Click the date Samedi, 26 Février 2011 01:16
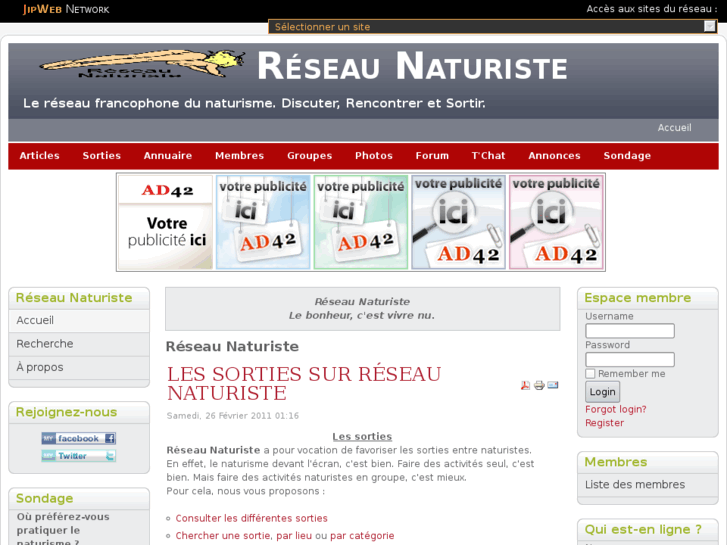Viewport: 727px width, 545px height. coord(233,416)
